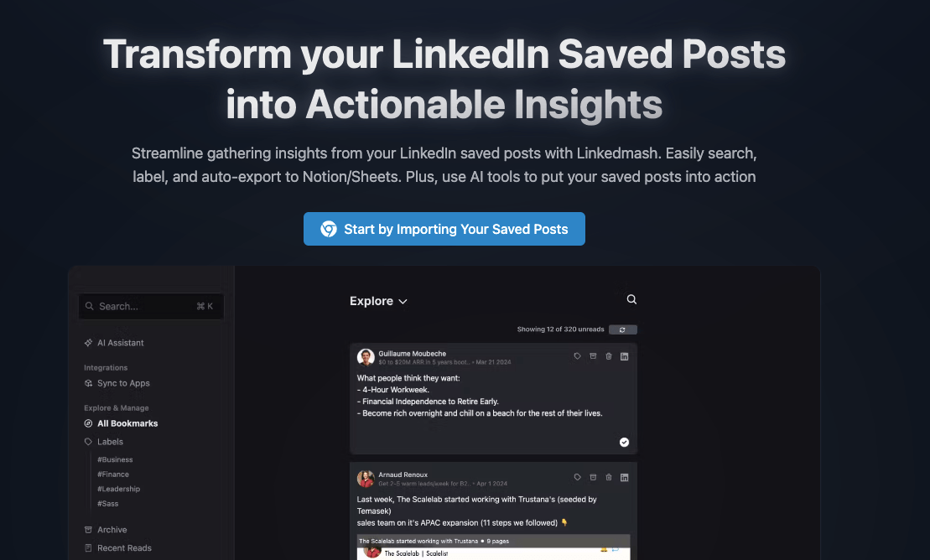
Task: Archive Guillaume Moubeche's post
Action: coord(593,356)
